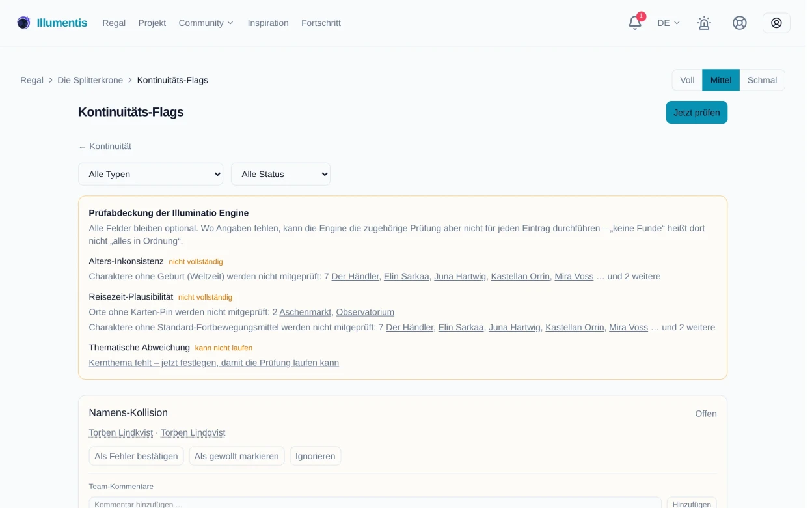Click the 'kann nicht laufen' badge
The image size is (812, 508).
click(x=224, y=348)
